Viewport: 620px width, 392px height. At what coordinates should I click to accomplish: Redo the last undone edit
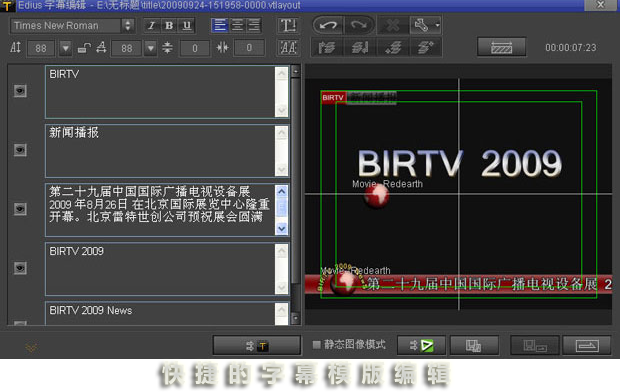tap(359, 25)
